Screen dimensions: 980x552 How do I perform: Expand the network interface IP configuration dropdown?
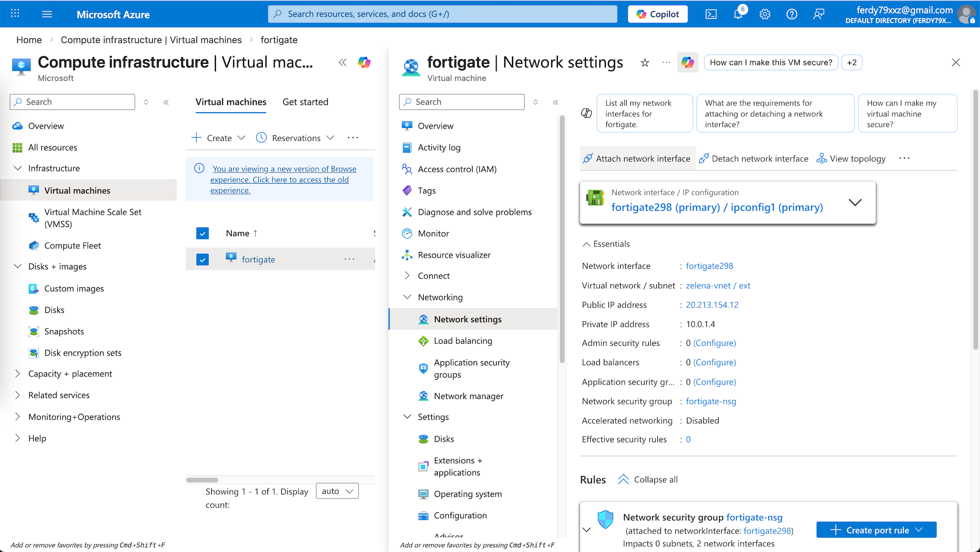[x=855, y=203]
